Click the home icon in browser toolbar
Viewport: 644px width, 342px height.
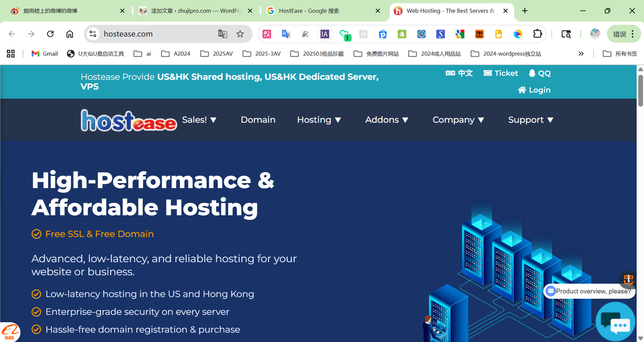(x=70, y=34)
